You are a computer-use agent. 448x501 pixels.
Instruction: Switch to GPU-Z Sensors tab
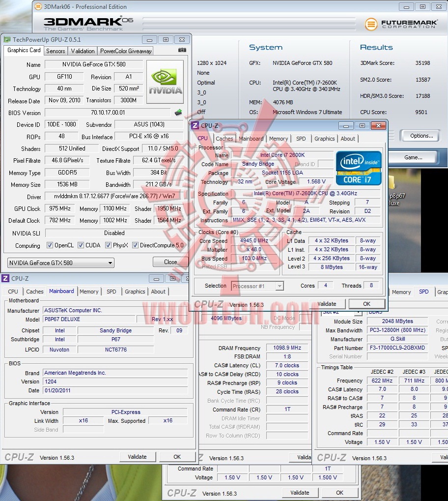pyautogui.click(x=56, y=51)
